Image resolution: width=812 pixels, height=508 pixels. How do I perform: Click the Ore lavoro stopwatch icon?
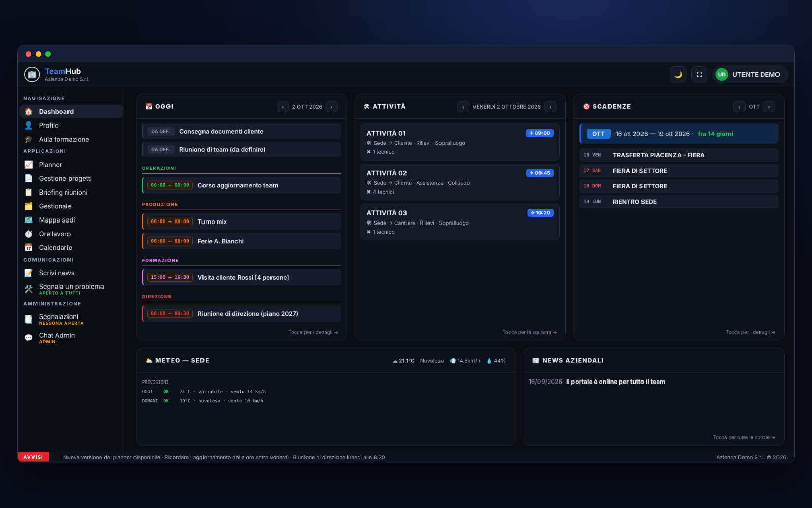pos(29,234)
